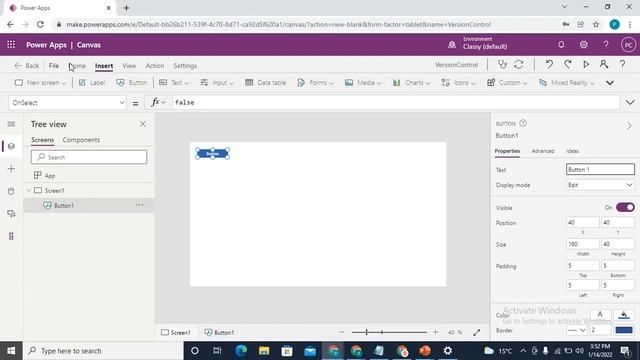Select the Button1 breadcrumb at the bottom

tap(219, 333)
